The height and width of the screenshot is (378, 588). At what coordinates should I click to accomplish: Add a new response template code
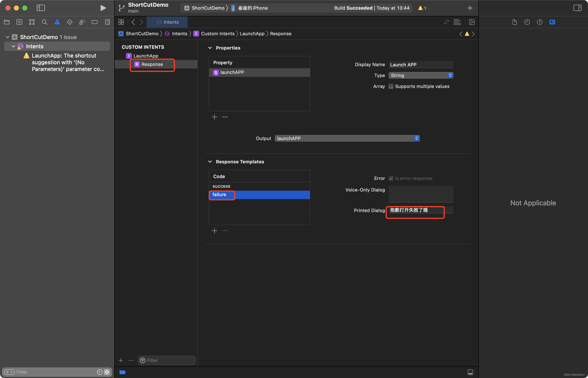pyautogui.click(x=214, y=231)
